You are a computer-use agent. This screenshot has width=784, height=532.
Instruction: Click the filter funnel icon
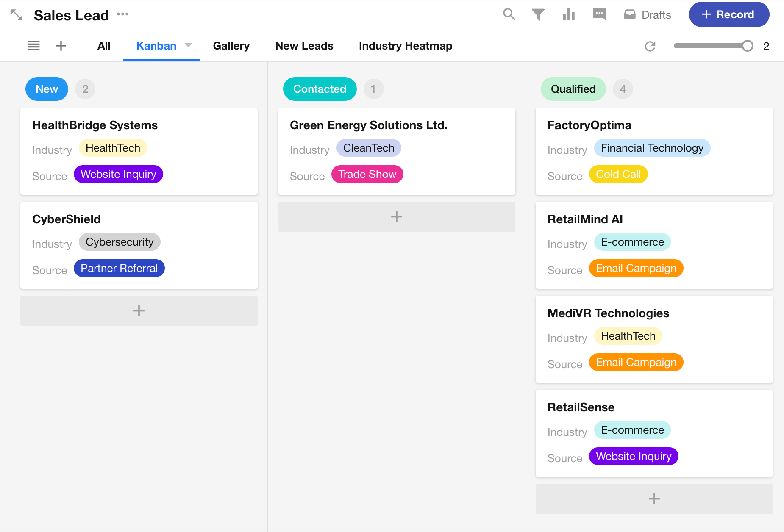538,14
